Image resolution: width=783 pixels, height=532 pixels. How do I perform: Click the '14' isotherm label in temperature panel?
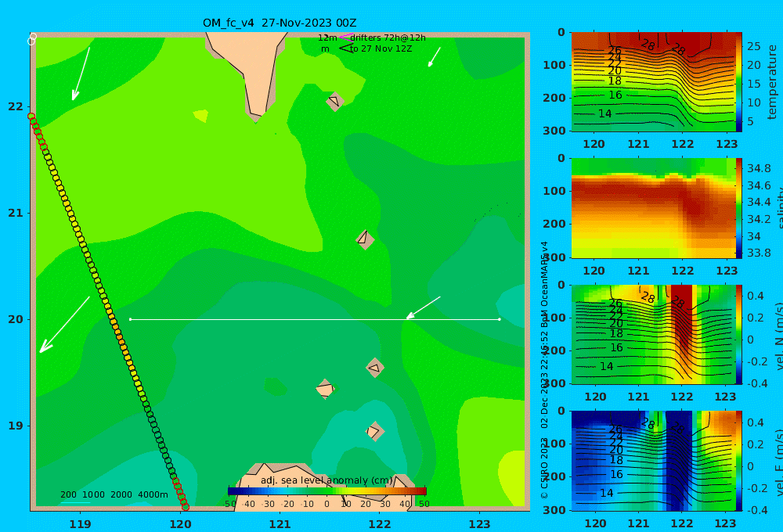[604, 113]
